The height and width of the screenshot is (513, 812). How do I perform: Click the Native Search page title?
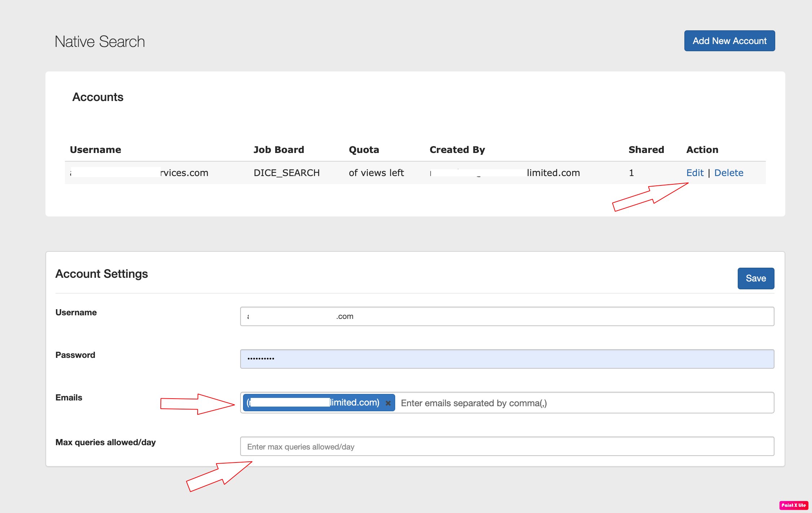[100, 42]
